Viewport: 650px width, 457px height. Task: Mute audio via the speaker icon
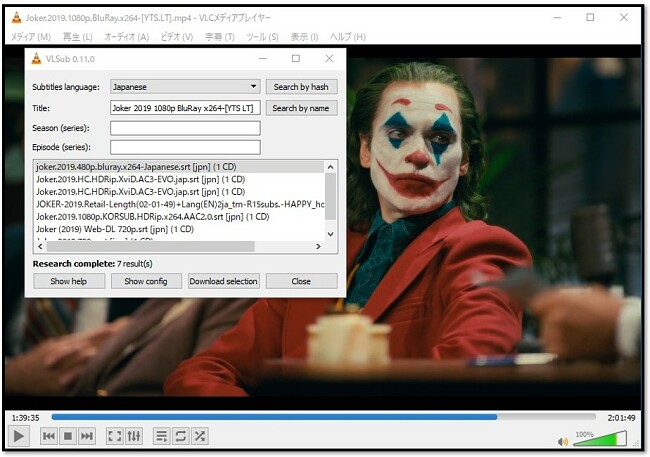[x=563, y=442]
